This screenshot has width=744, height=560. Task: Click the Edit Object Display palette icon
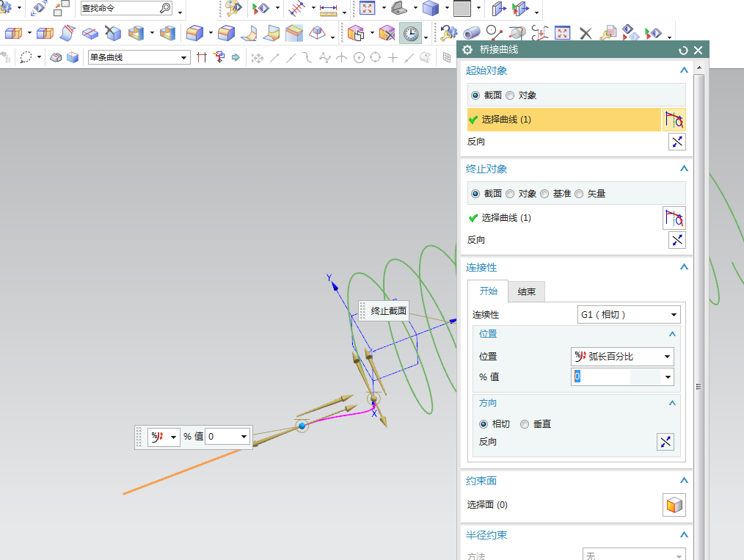(233, 8)
